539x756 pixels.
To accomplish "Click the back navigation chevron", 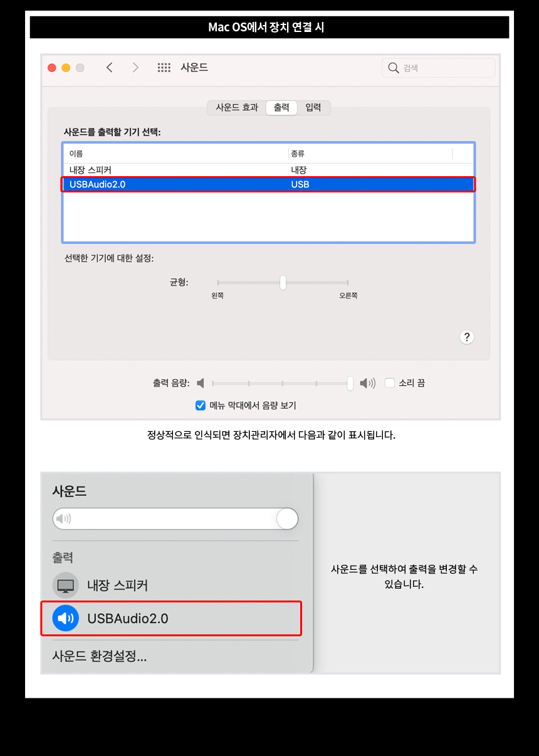I will tap(110, 68).
